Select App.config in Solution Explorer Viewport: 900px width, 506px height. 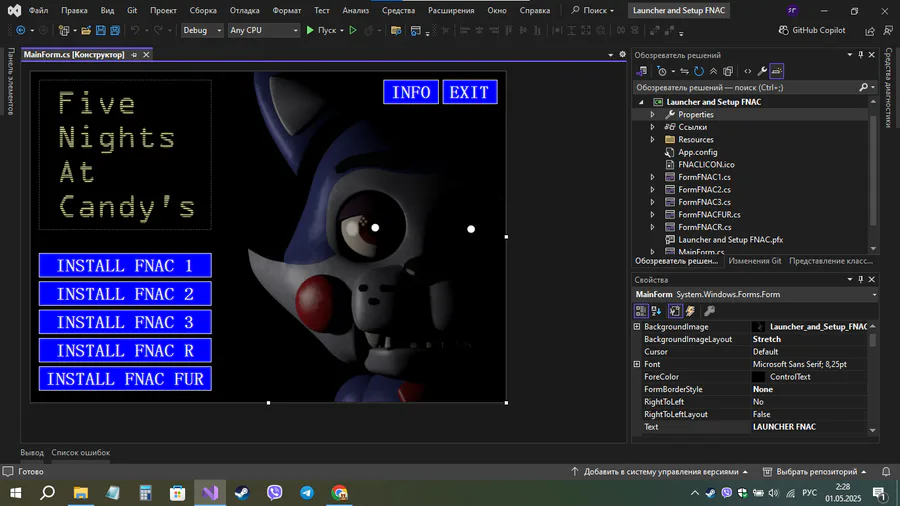(697, 152)
